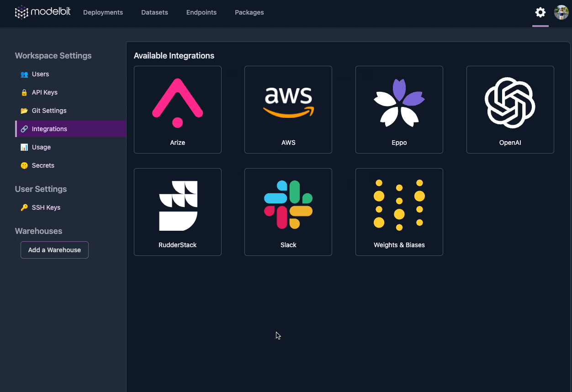
Task: Go to the Endpoints tab
Action: (x=201, y=12)
